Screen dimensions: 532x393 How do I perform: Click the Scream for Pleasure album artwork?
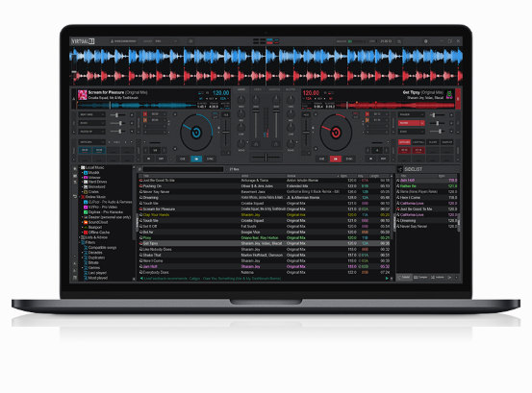[82, 95]
